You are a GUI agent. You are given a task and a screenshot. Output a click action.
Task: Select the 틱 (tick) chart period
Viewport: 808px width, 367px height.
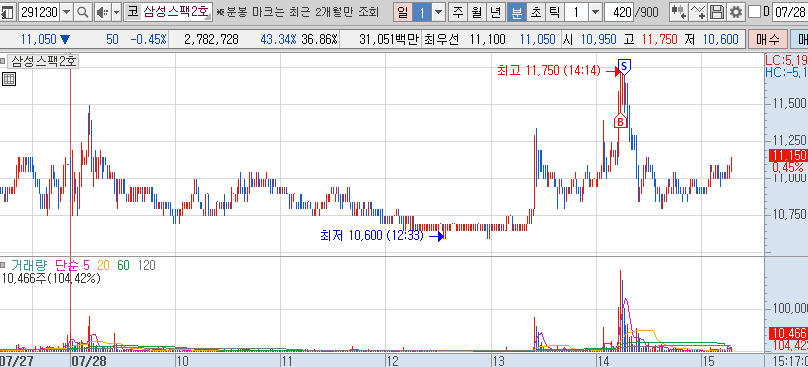tap(553, 12)
